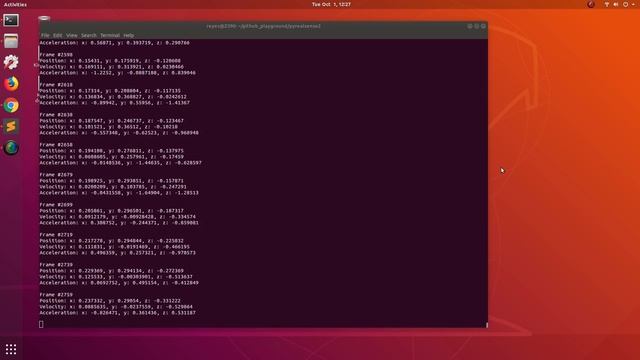640x360 pixels.
Task: Click the 'Frame #2598' line
Action: (56, 55)
